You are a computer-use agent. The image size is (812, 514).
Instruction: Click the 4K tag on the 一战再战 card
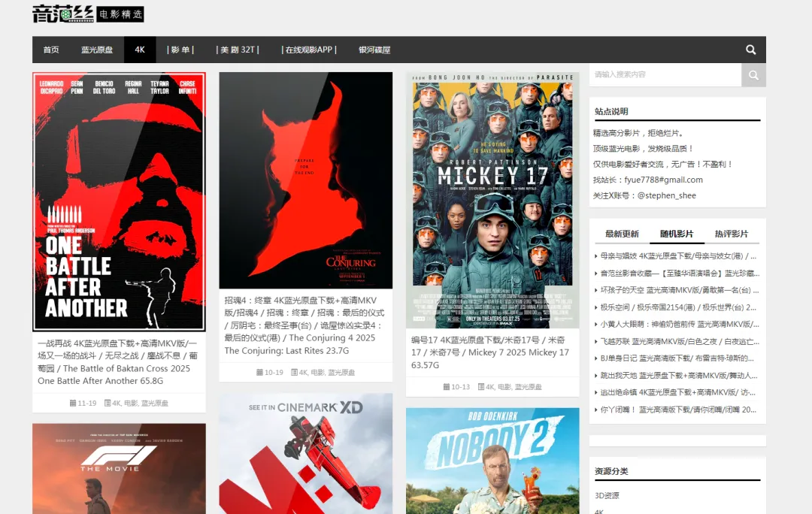pos(116,404)
